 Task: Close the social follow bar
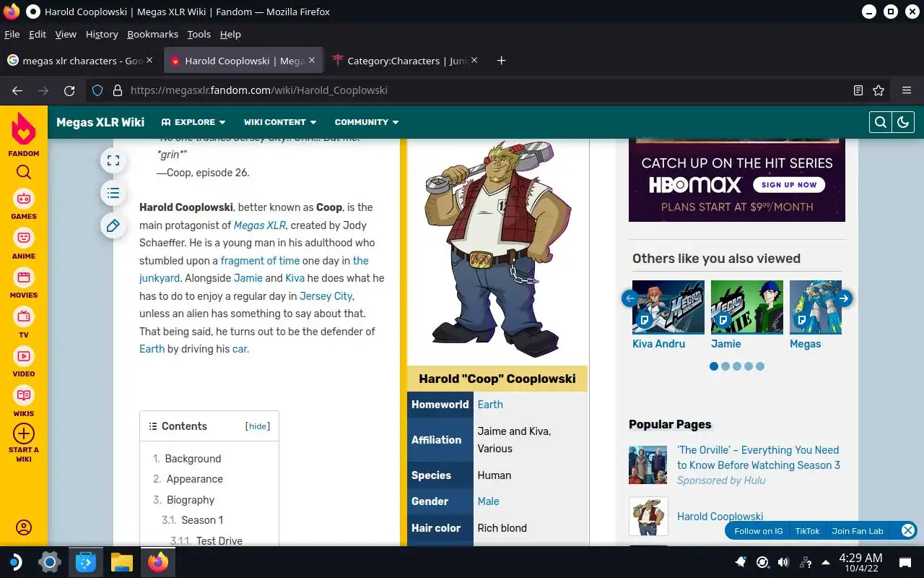(908, 530)
